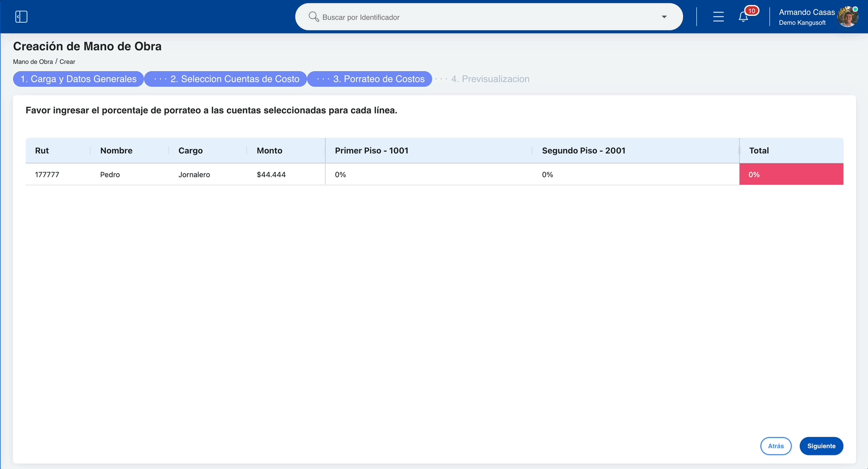Select step 3 Porrateo de Costos
The image size is (868, 469).
(x=370, y=79)
